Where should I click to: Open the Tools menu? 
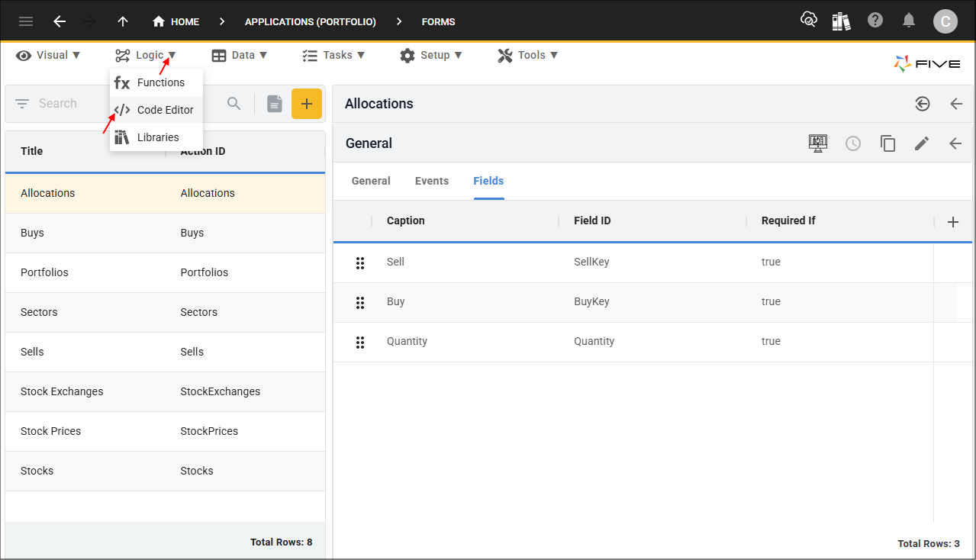point(527,55)
